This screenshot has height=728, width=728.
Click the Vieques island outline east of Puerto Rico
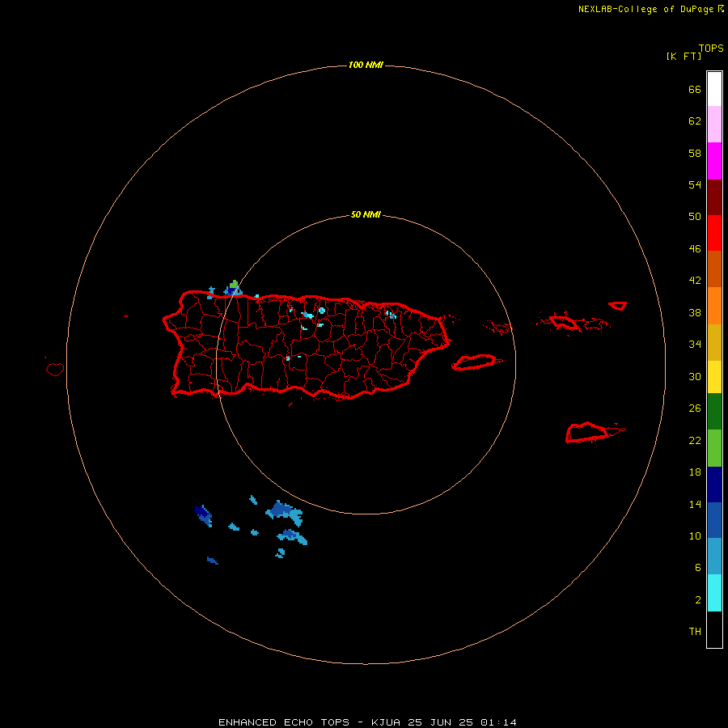click(476, 362)
